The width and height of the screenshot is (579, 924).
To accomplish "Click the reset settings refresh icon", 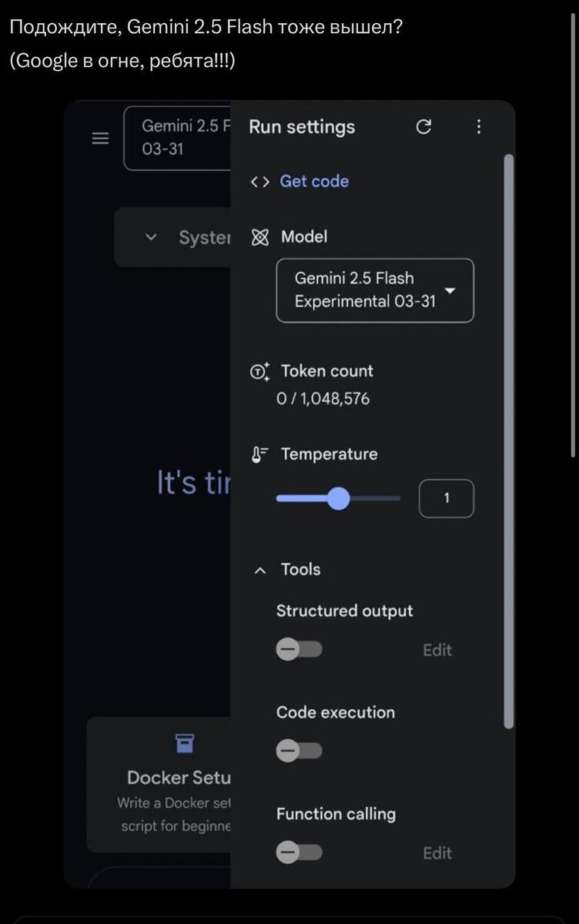I will pyautogui.click(x=423, y=127).
